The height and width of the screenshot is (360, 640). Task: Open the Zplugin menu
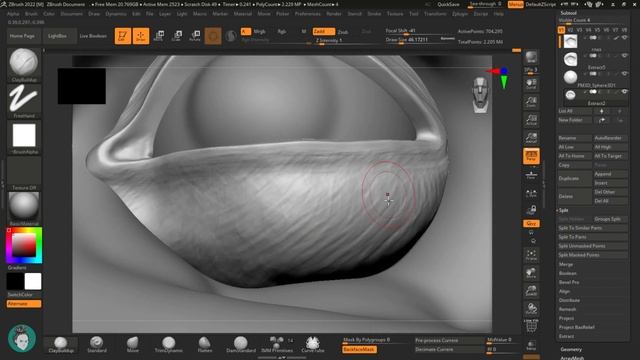pos(460,14)
